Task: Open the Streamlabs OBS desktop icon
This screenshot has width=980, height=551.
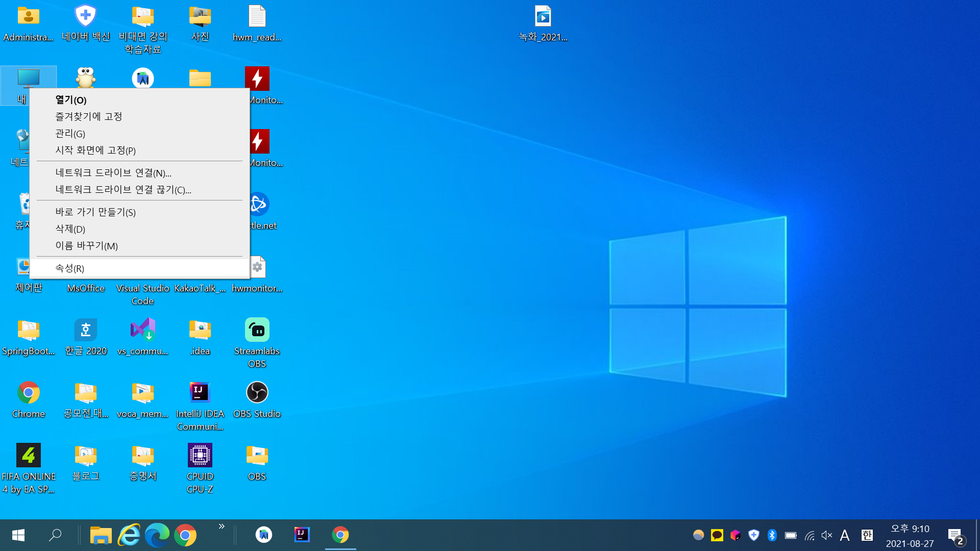Action: (x=257, y=331)
